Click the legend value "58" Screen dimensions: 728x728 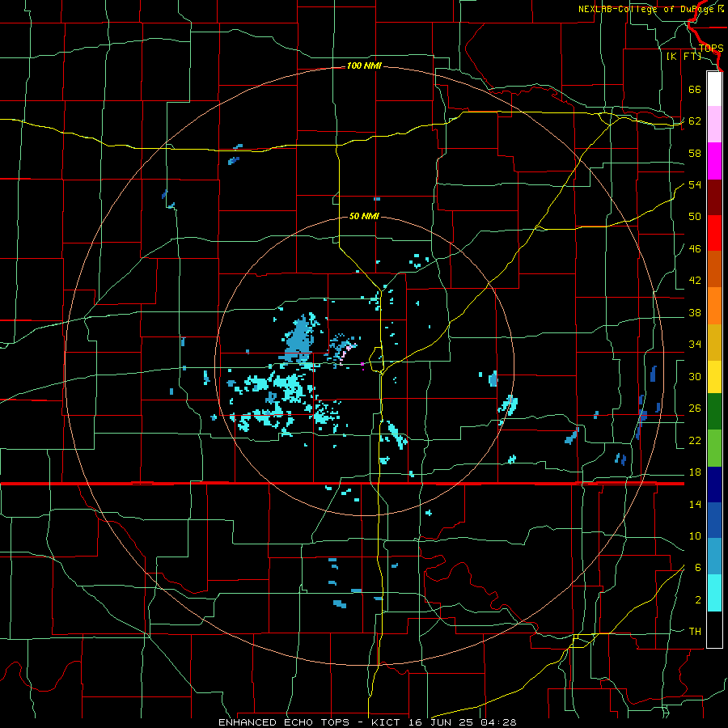695,153
